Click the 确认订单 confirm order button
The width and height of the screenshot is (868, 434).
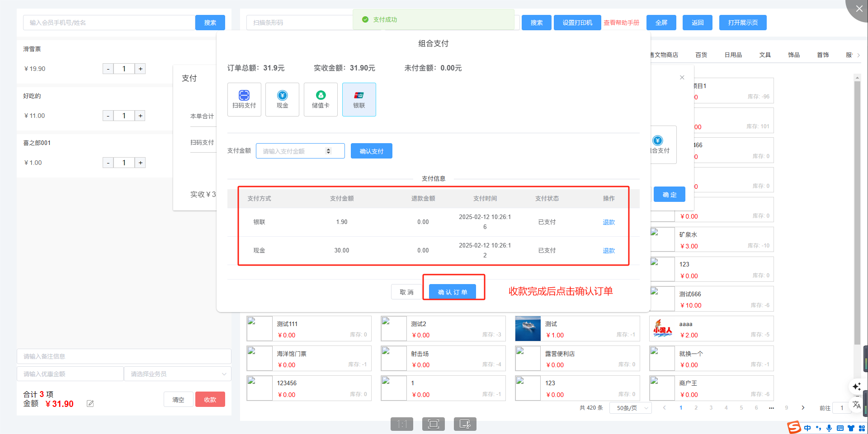click(452, 292)
